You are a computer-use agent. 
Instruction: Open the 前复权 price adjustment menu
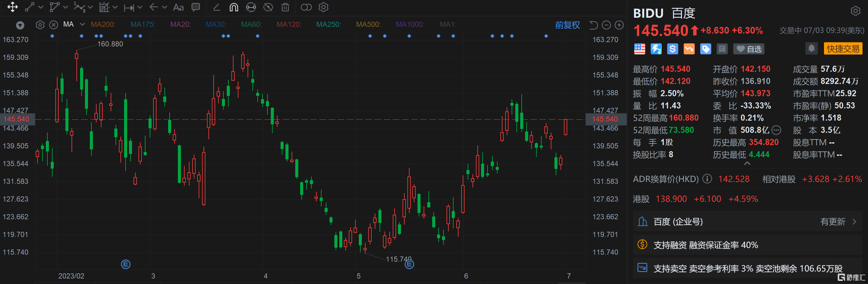pyautogui.click(x=567, y=25)
